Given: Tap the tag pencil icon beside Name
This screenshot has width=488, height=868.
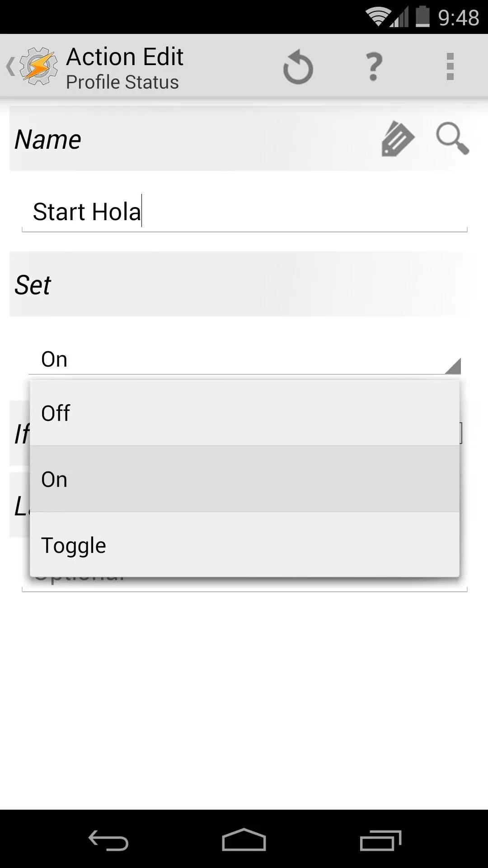Looking at the screenshot, I should pyautogui.click(x=398, y=139).
